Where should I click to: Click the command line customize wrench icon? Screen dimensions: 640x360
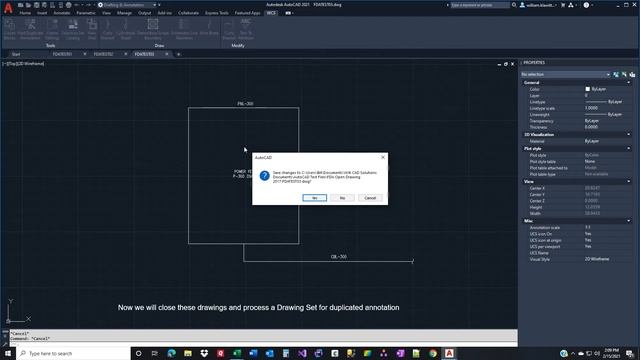(5, 344)
